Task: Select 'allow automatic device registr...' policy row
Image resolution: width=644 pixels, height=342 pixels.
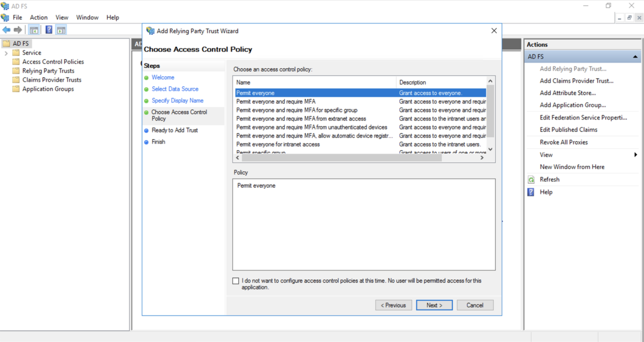Action: coord(360,136)
